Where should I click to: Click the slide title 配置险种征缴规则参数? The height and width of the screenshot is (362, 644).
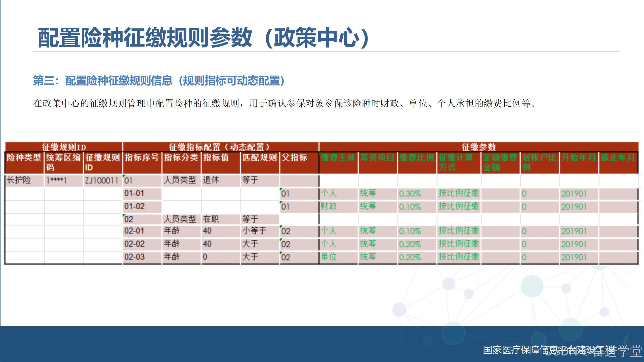(203, 38)
